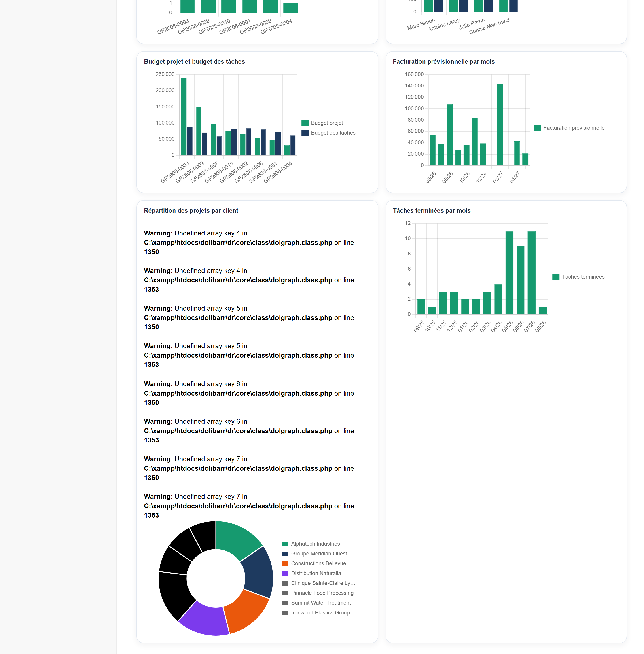Click the green GP2608-0003 budget projet bar
This screenshot has width=644, height=654.
click(184, 116)
